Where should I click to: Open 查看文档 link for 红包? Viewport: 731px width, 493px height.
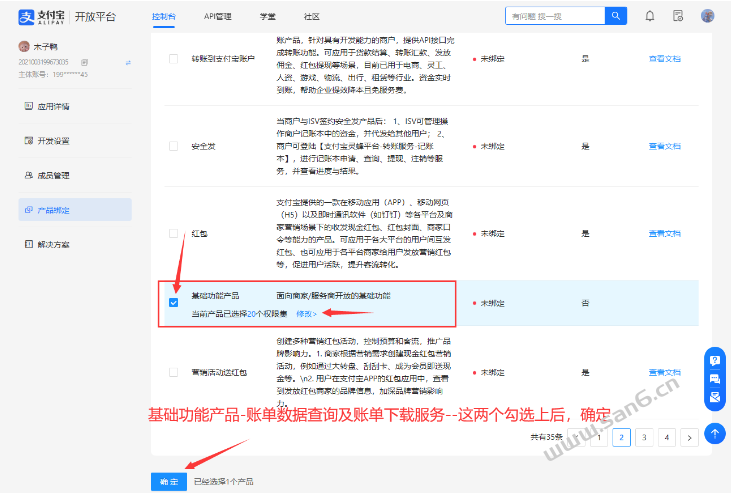pos(665,233)
